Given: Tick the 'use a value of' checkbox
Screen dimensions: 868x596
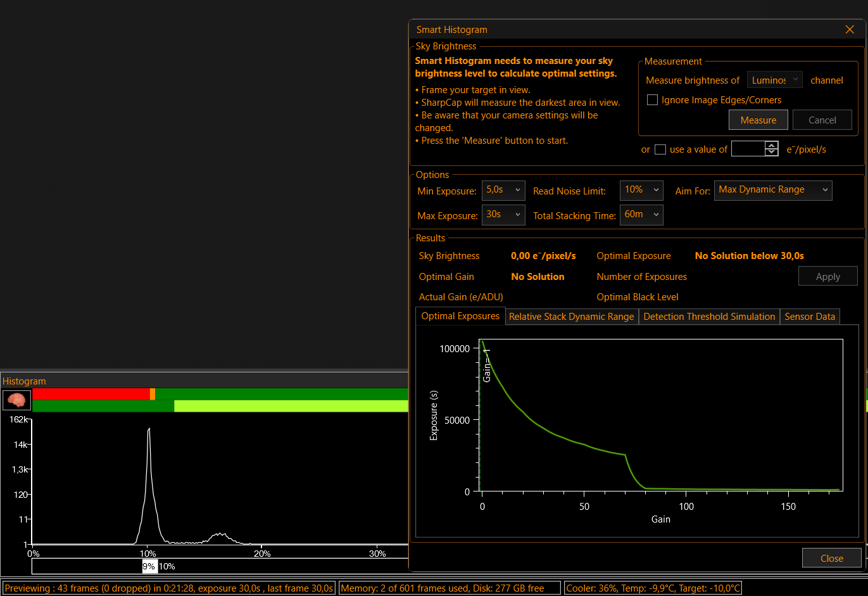Looking at the screenshot, I should [660, 149].
